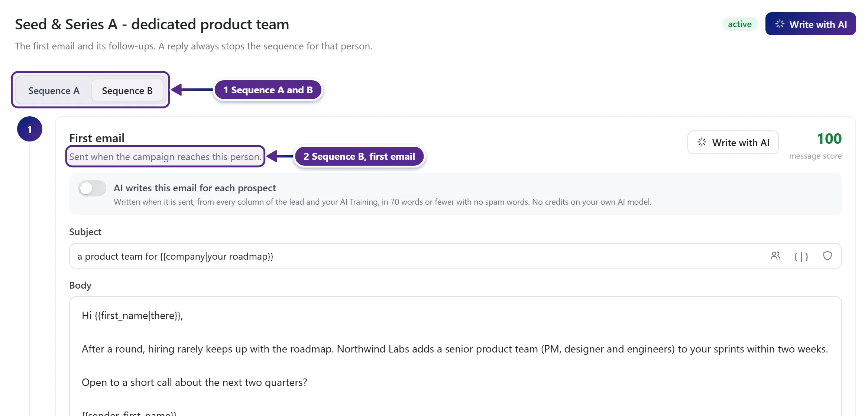This screenshot has width=868, height=416.
Task: Click the Body label
Action: [x=80, y=285]
